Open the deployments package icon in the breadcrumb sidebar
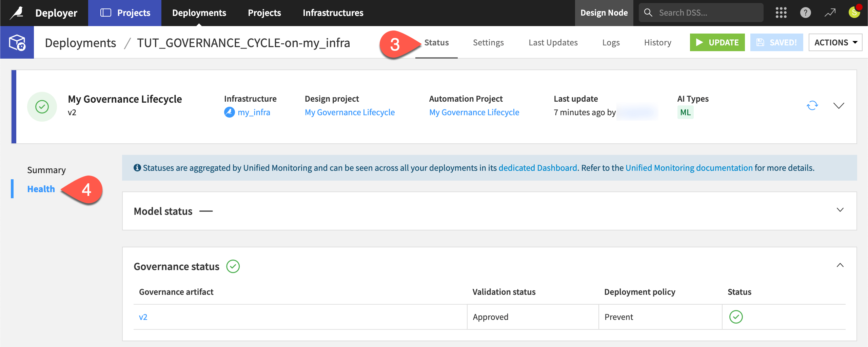 pyautogui.click(x=17, y=42)
